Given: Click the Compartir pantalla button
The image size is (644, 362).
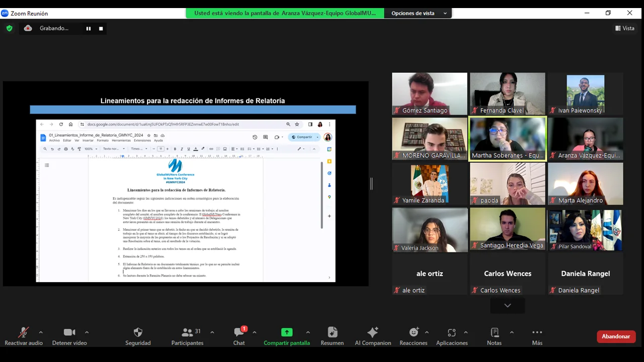Looking at the screenshot, I should pos(286,336).
